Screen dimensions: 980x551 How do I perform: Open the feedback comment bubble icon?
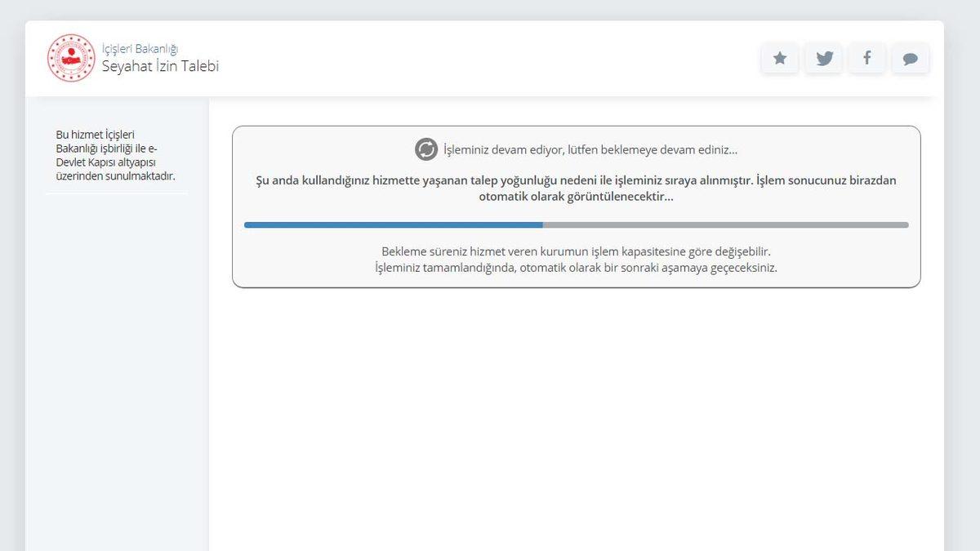pos(911,58)
